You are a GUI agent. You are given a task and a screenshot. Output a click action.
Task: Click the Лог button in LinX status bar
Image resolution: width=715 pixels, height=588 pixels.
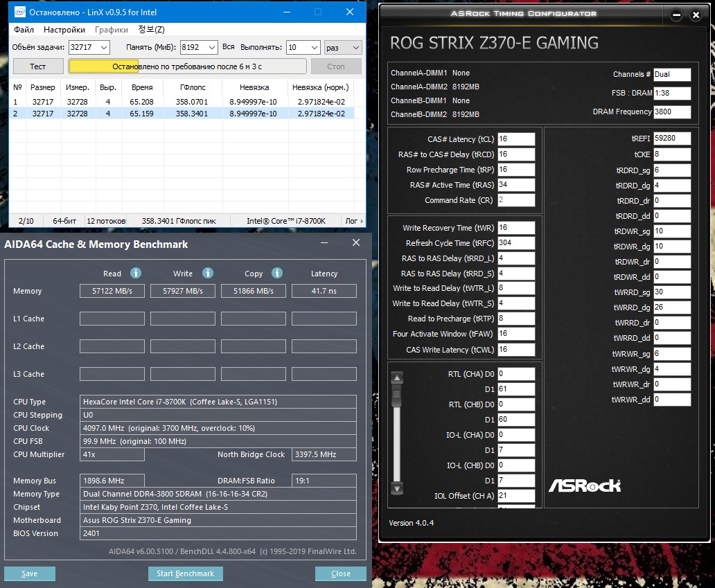[354, 221]
